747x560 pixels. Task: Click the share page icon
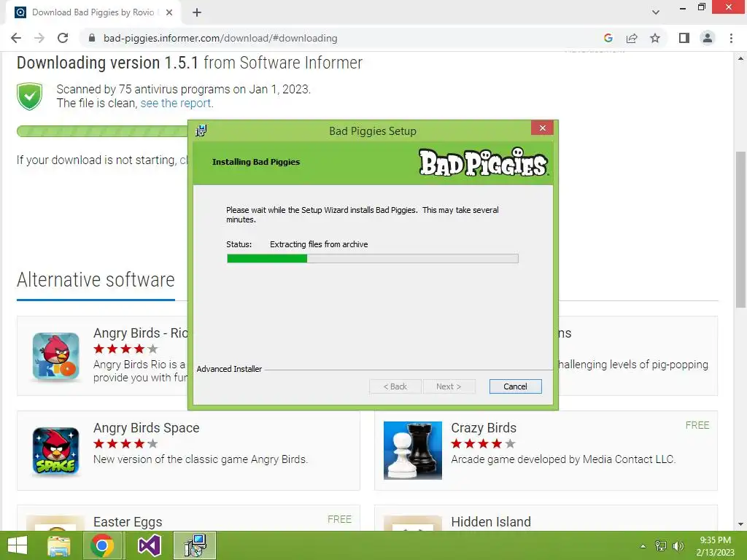[x=632, y=38]
